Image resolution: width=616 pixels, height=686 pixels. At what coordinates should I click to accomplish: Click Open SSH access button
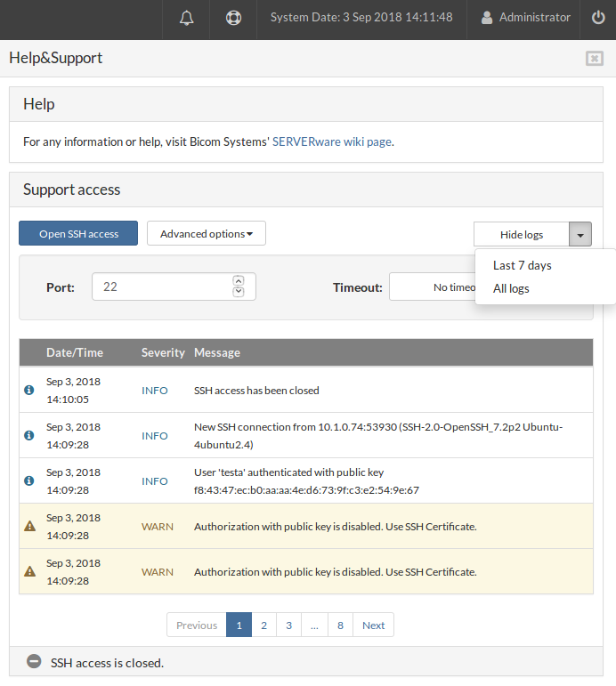pos(78,234)
